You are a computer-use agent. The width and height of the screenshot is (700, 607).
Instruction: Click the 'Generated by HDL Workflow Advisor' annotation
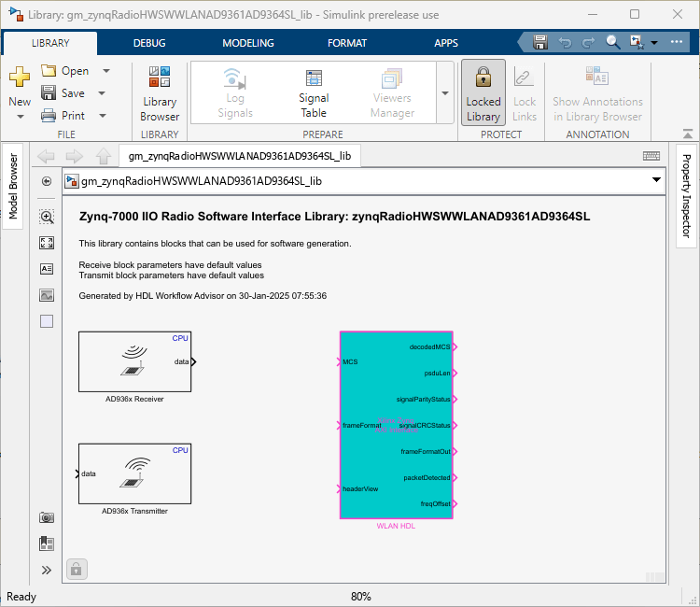[203, 296]
